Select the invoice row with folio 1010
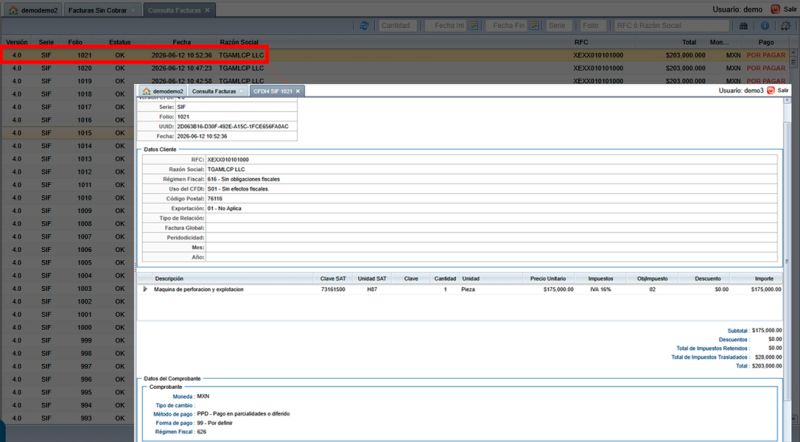Image resolution: width=800 pixels, height=442 pixels. click(x=68, y=198)
